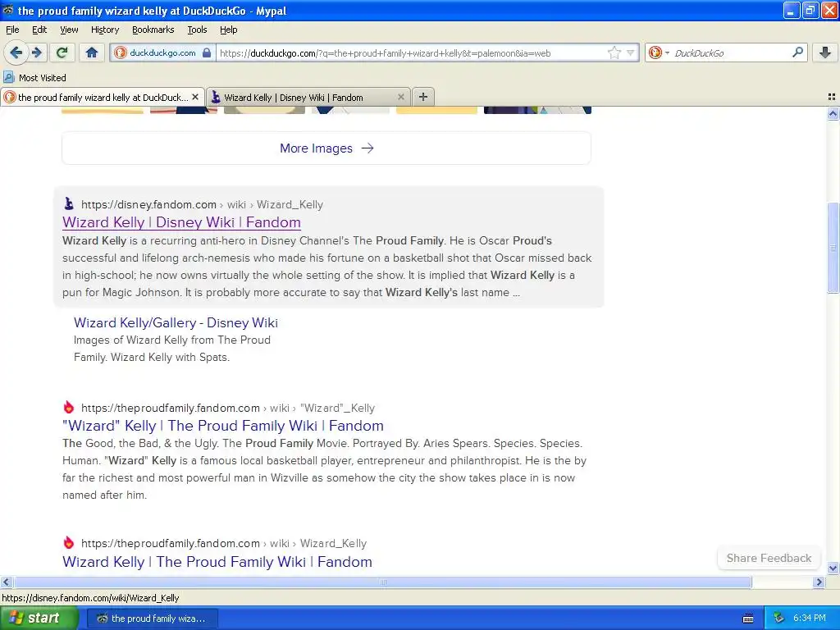This screenshot has height=630, width=840.
Task: Click the vertical scrollbar thumb
Action: coord(833,248)
